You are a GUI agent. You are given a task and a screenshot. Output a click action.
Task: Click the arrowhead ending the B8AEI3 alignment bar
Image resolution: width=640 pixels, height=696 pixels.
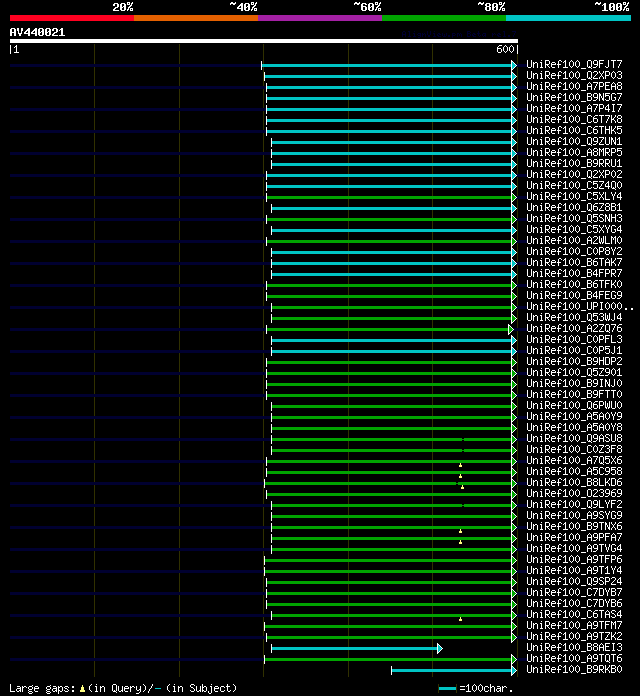coord(439,649)
